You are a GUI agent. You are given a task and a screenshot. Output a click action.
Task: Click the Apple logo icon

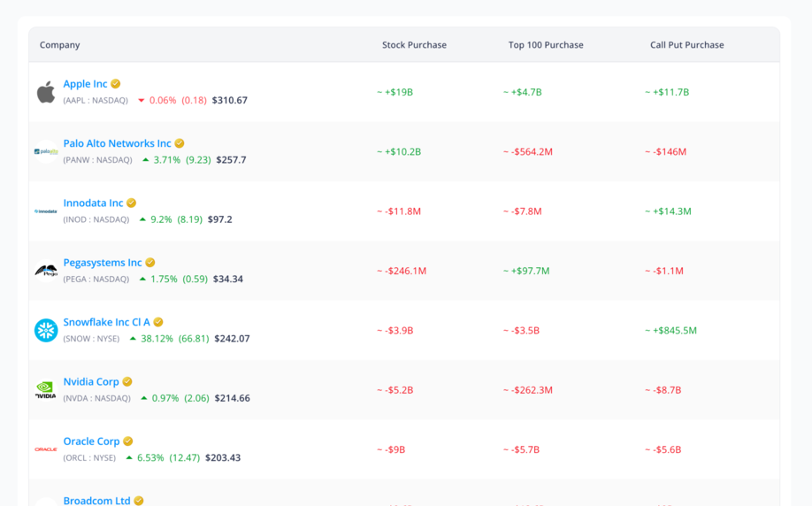click(x=46, y=92)
